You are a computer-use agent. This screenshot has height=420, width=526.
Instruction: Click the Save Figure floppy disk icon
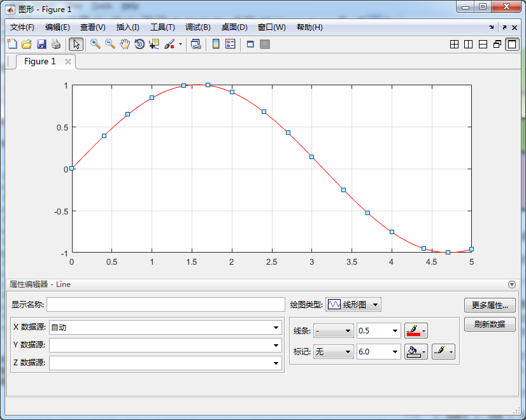click(41, 44)
